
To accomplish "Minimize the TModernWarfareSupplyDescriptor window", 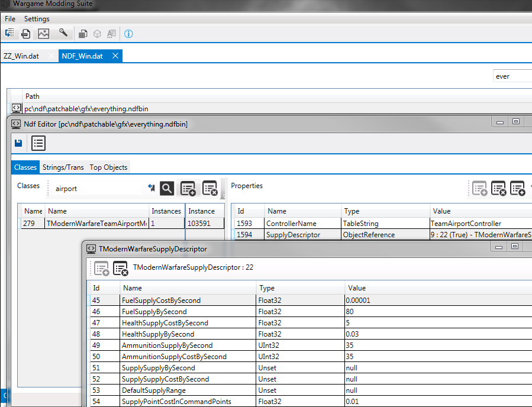I will tap(499, 247).
